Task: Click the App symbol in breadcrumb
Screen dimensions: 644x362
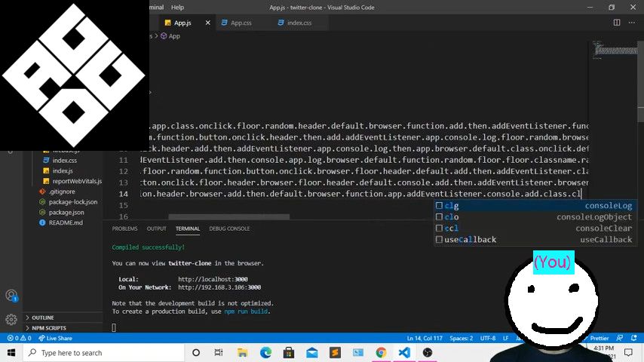Action: click(170, 35)
